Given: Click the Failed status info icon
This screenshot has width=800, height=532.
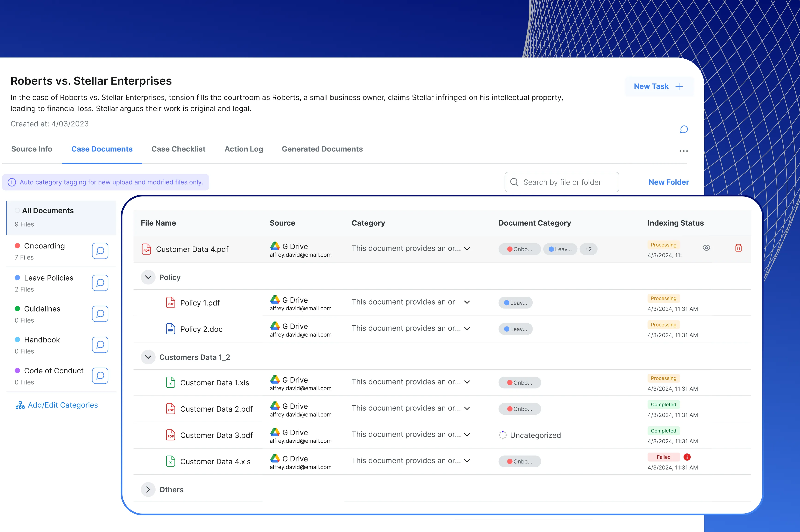Looking at the screenshot, I should [x=687, y=457].
